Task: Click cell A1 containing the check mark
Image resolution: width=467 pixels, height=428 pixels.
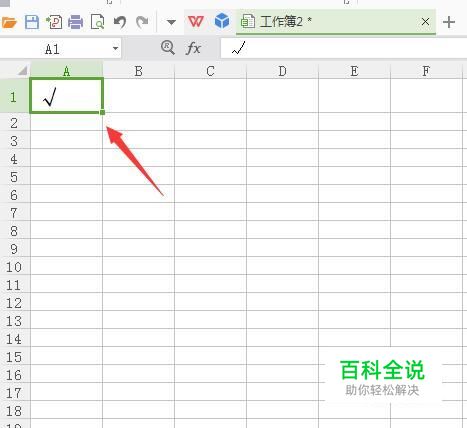Action: tap(67, 96)
